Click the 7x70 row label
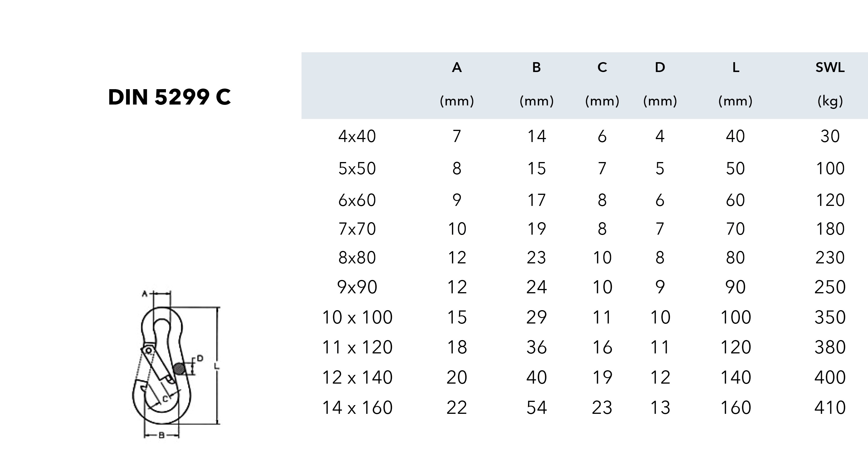Image resolution: width=868 pixels, height=460 pixels. pos(357,229)
